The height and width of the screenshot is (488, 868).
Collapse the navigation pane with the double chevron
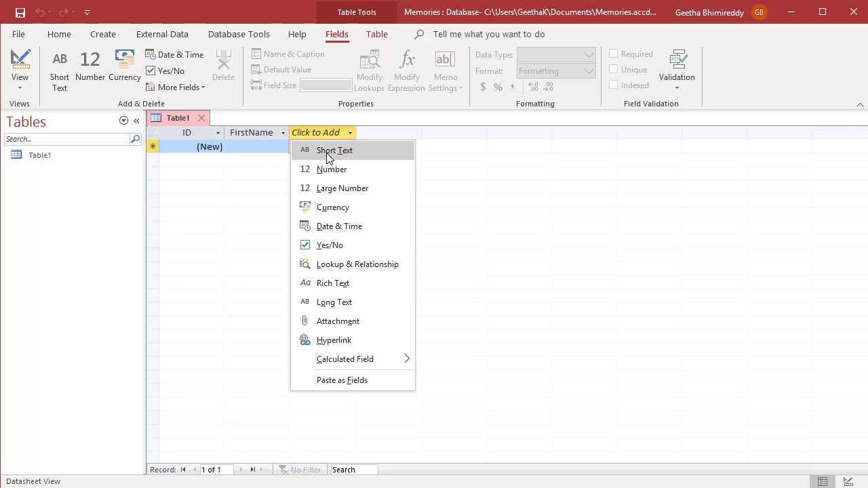136,121
